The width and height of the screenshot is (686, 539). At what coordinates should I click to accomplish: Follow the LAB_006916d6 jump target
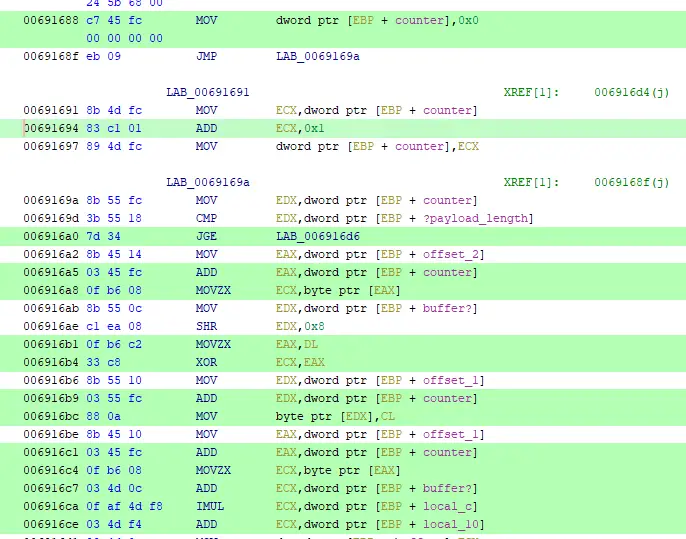pyautogui.click(x=318, y=236)
